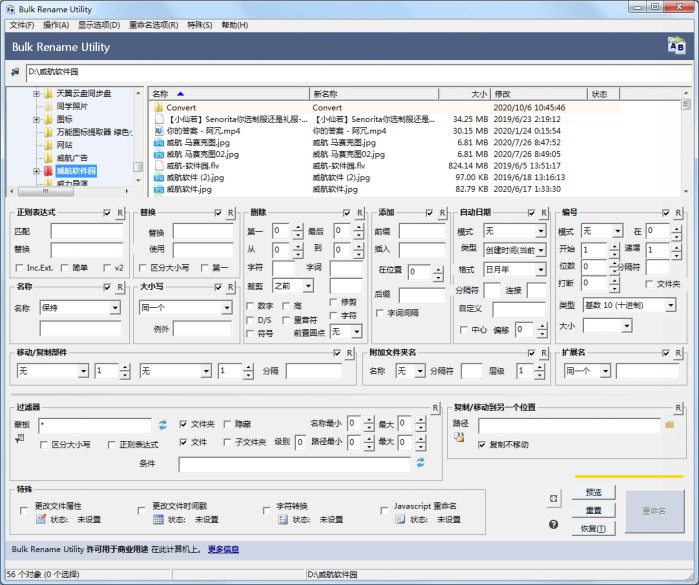Click the small icon below the filter mask label
Screen dimensions: 699x585
[20, 439]
